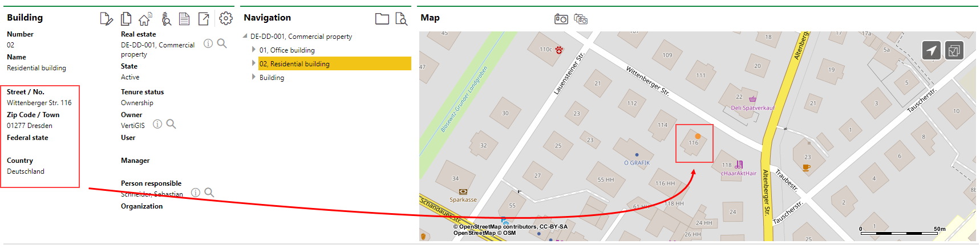Click the building labeled 114 on map
Screen dimensions: 980x248
pyautogui.click(x=662, y=125)
